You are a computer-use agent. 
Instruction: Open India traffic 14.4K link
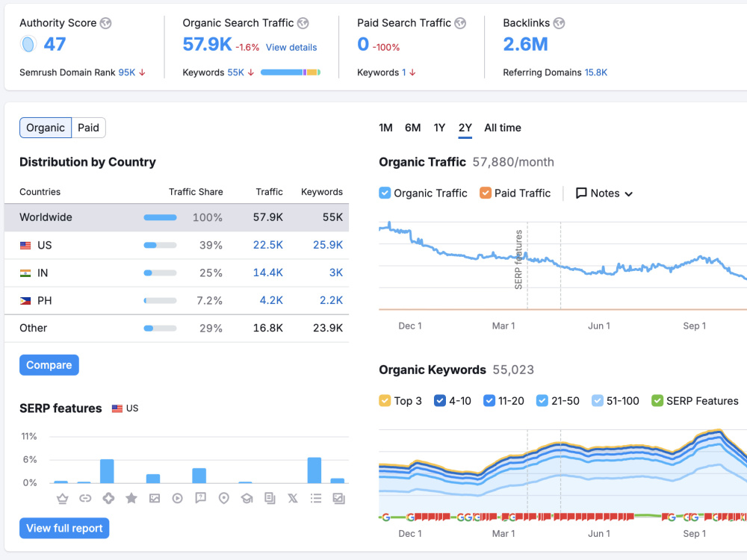point(267,273)
